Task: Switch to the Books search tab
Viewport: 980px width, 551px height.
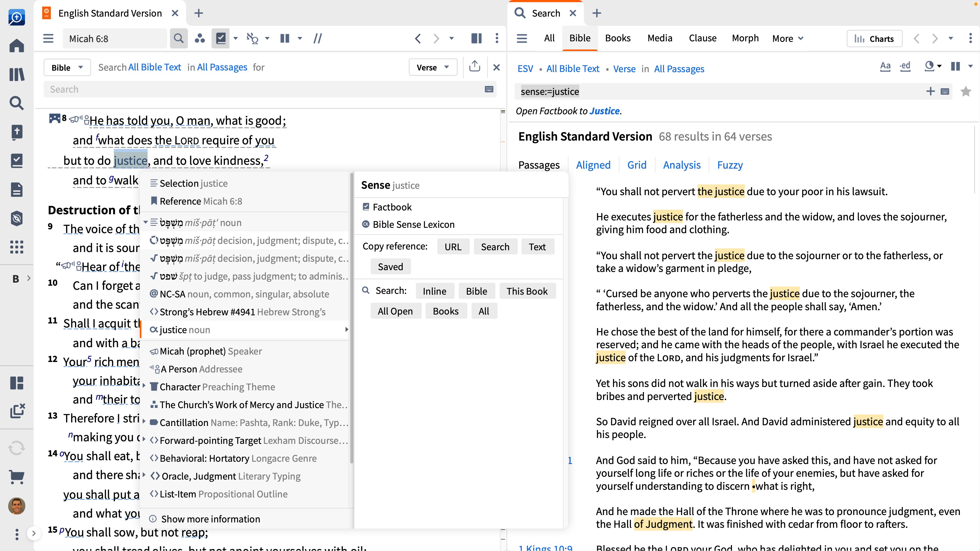Action: (618, 38)
